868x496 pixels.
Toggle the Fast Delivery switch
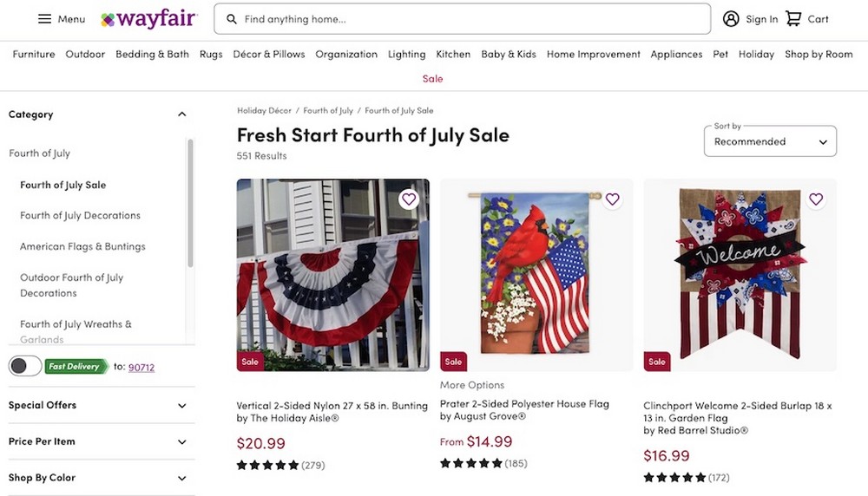pyautogui.click(x=25, y=366)
